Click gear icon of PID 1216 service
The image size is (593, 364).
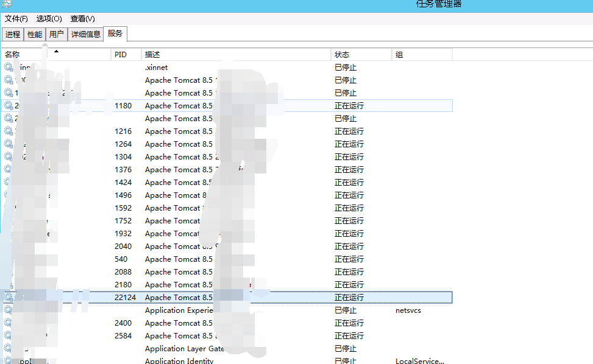tap(9, 131)
